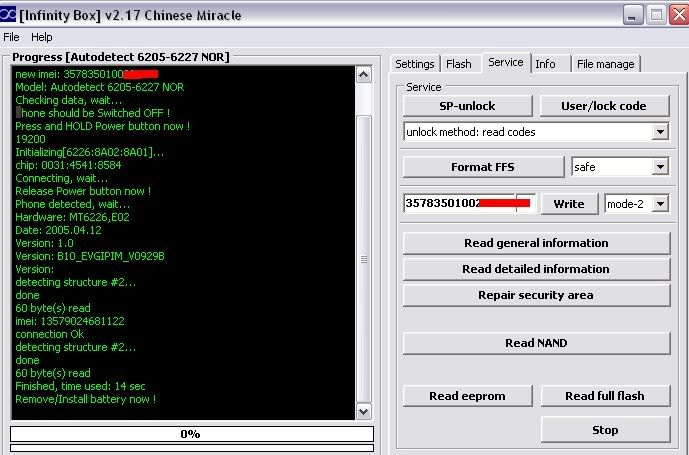Viewport: 689px width, 455px height.
Task: Click 'Press and HOLD Power button now !' line
Action: (x=103, y=126)
